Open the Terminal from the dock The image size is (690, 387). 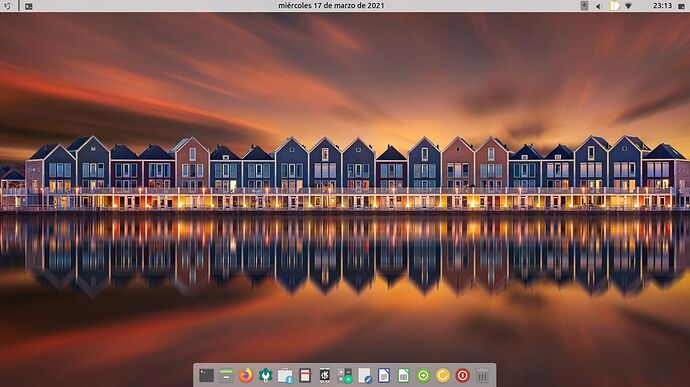pyautogui.click(x=206, y=376)
